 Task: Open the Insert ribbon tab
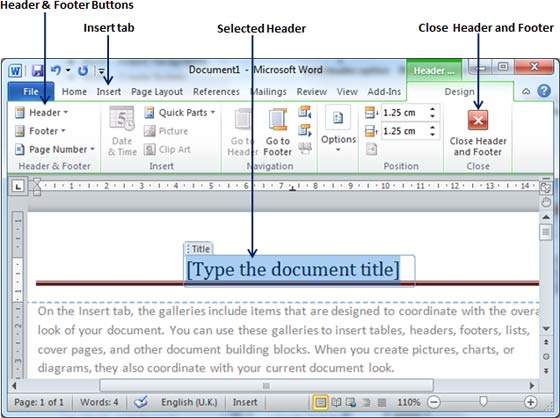(x=109, y=92)
